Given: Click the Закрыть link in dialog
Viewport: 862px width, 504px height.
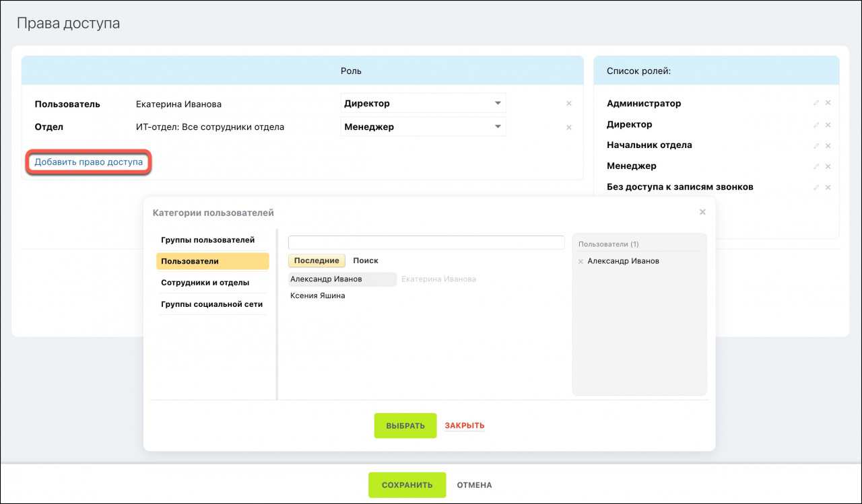Looking at the screenshot, I should [465, 426].
